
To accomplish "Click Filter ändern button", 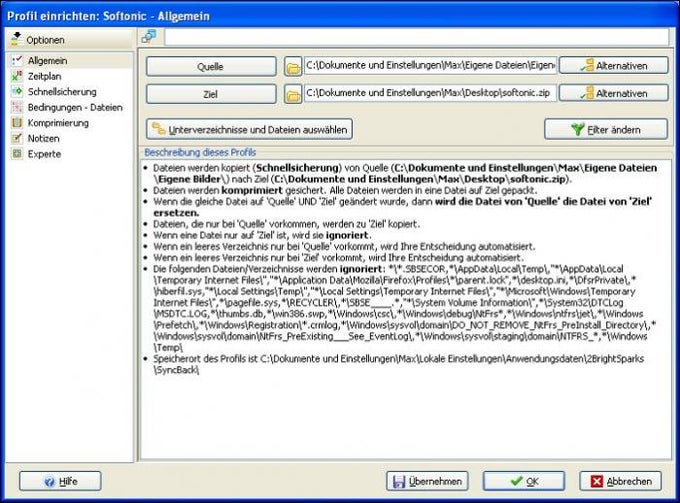I will [x=606, y=130].
